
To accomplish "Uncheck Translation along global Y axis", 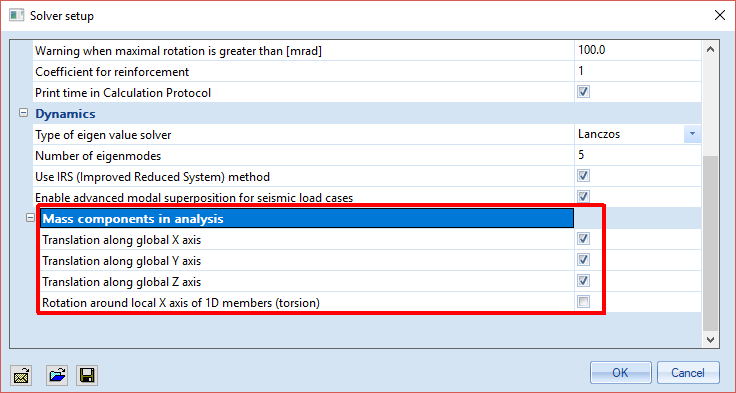I will pyautogui.click(x=583, y=260).
